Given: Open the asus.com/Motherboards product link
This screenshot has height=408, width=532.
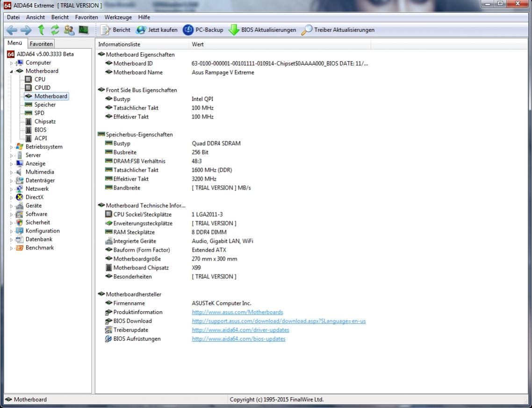Looking at the screenshot, I should click(237, 312).
